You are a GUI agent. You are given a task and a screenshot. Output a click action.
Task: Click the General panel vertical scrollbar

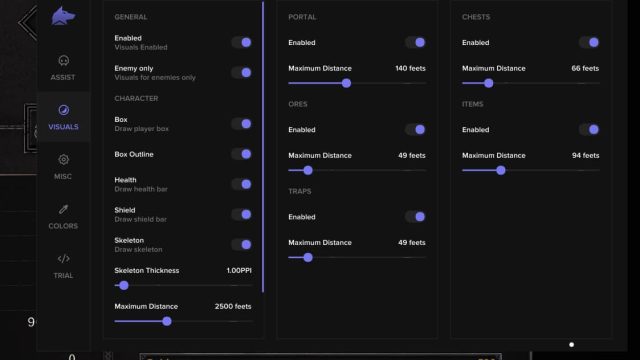coord(263,147)
